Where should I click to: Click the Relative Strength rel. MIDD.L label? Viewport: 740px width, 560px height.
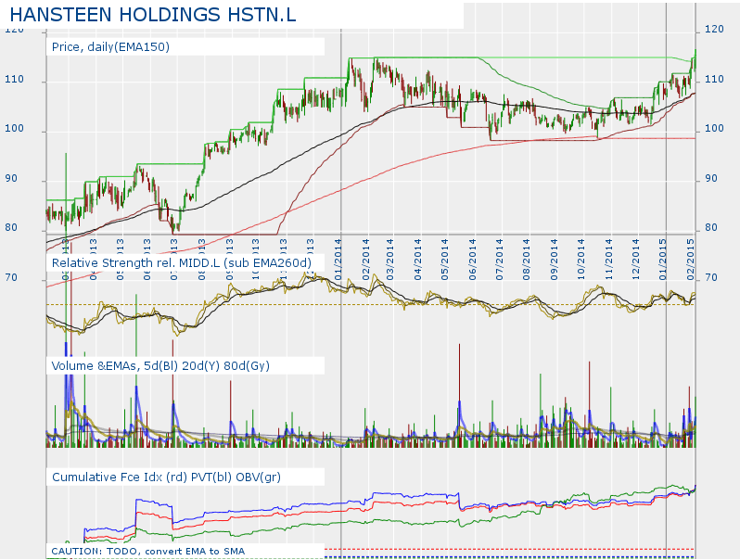point(181,263)
